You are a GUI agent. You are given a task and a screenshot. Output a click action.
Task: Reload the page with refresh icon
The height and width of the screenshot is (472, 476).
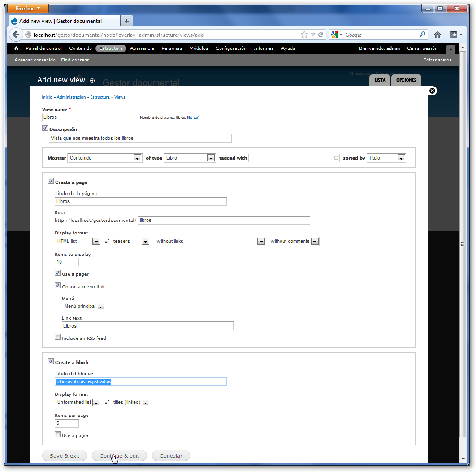click(x=320, y=35)
